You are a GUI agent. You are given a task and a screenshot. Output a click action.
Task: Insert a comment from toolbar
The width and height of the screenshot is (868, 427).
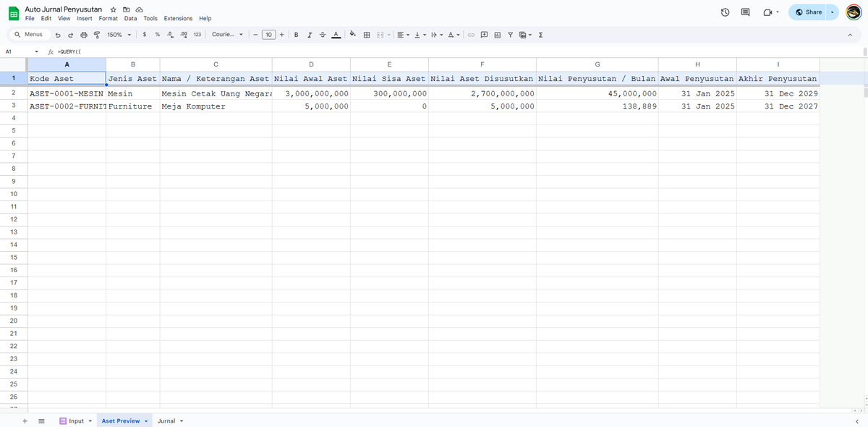tap(484, 34)
